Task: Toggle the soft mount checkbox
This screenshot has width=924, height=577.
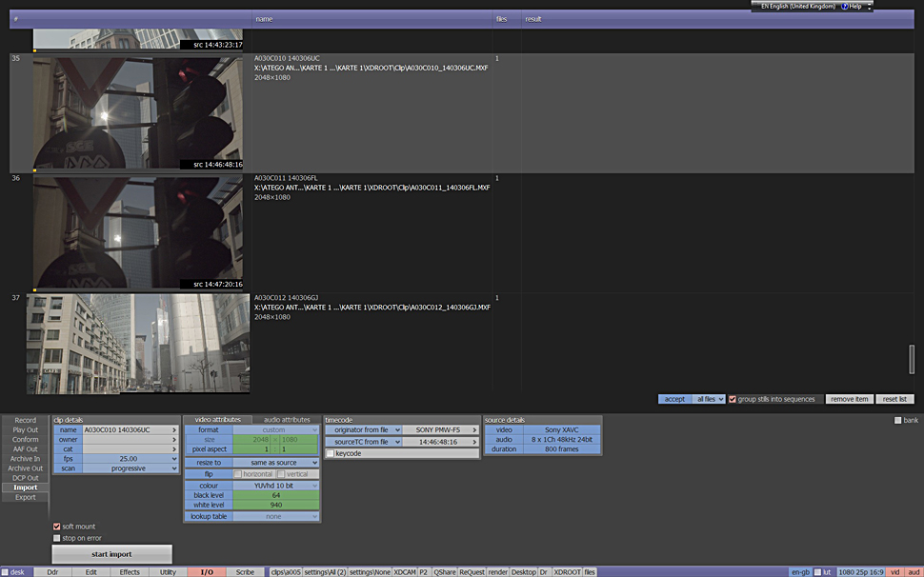Action: 57,527
